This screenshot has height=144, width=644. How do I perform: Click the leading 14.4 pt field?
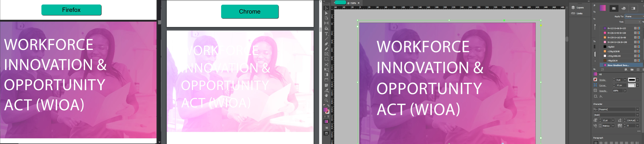(631, 120)
